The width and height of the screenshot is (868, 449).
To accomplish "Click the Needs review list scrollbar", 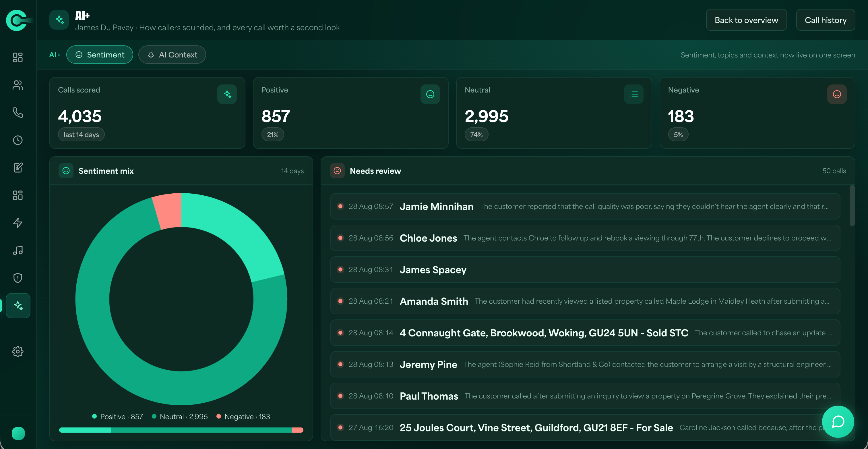I will [852, 206].
